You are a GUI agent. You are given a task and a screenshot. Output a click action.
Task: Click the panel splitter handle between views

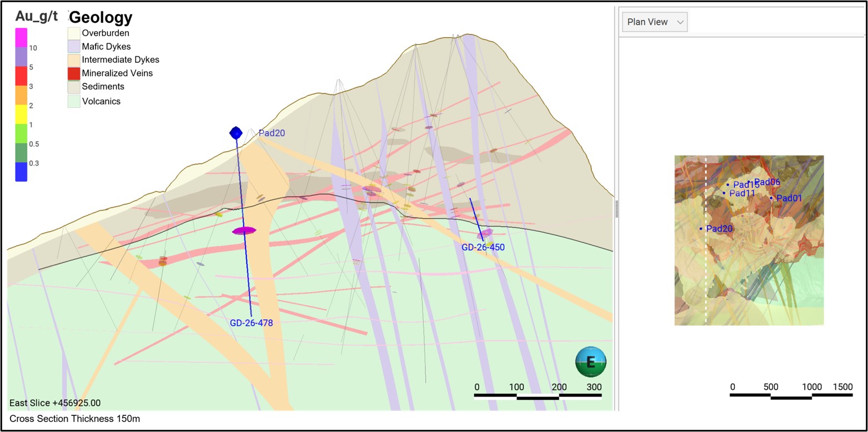coord(617,210)
